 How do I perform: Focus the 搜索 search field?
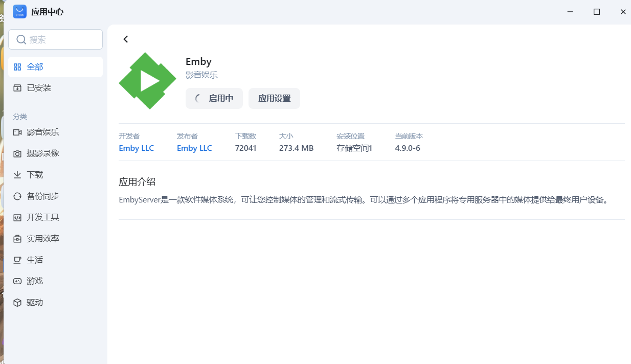coord(56,39)
